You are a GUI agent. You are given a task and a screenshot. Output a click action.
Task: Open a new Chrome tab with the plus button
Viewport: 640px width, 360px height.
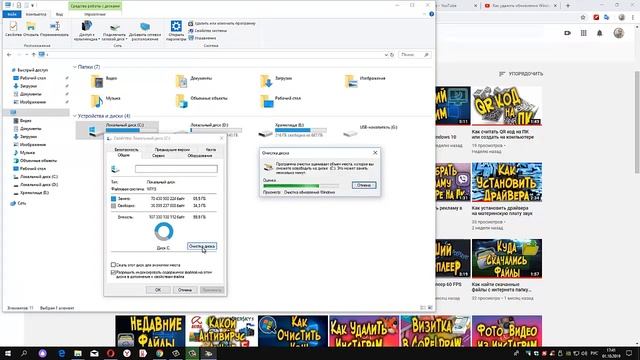[568, 6]
